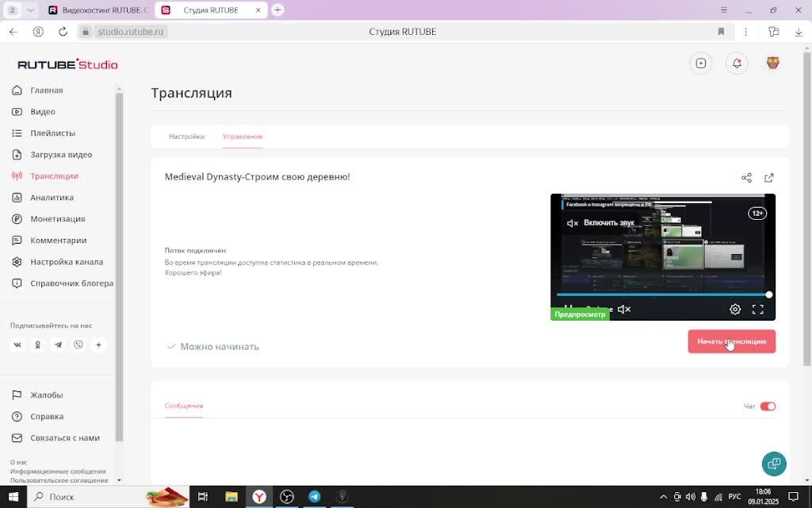Image resolution: width=812 pixels, height=508 pixels.
Task: Open the player settings gear icon
Action: tap(735, 310)
